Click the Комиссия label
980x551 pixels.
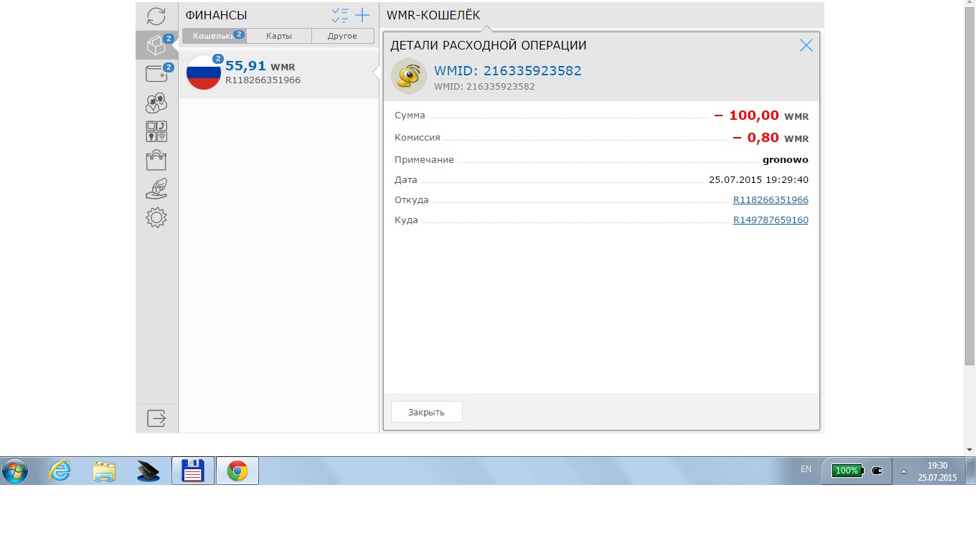[x=418, y=138]
